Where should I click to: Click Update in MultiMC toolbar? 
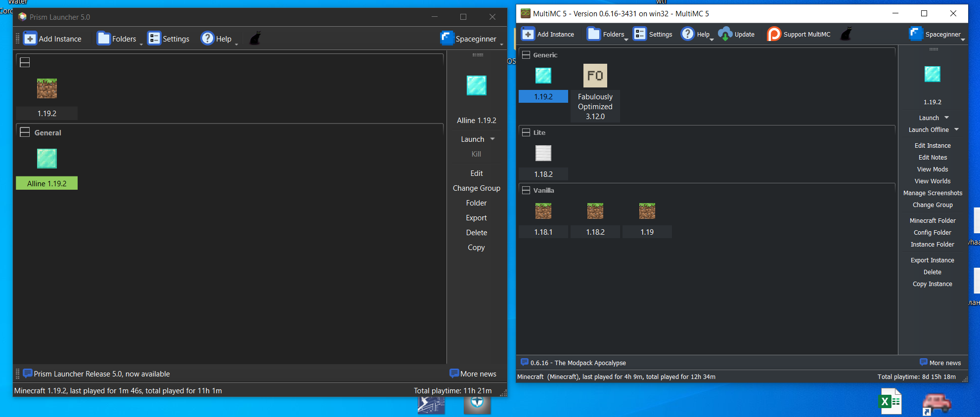737,34
